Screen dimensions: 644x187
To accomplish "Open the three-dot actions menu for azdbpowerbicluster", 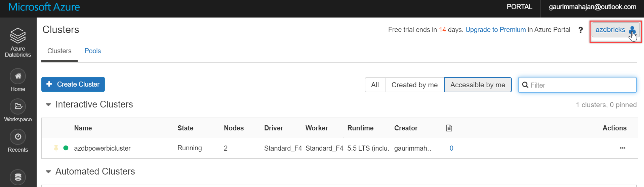I will [622, 148].
